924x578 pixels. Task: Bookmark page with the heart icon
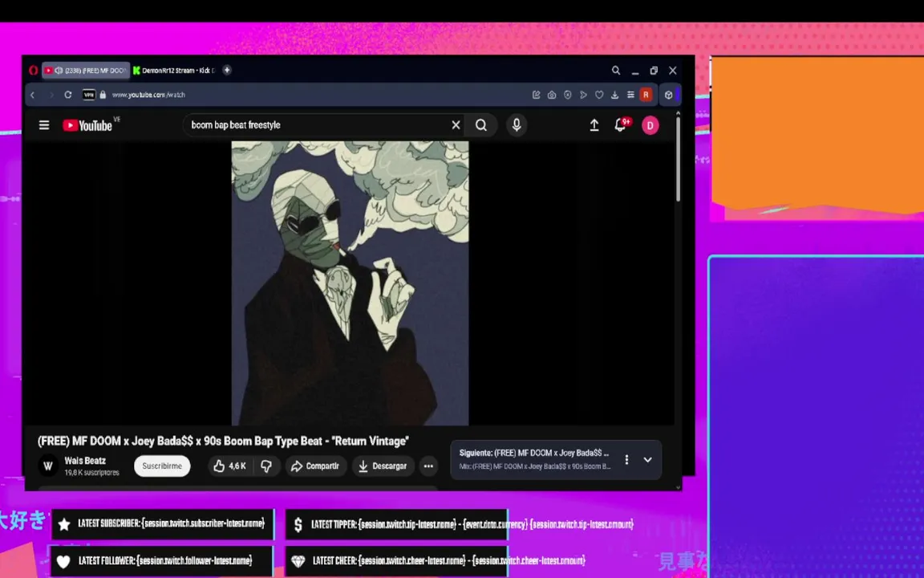[599, 95]
